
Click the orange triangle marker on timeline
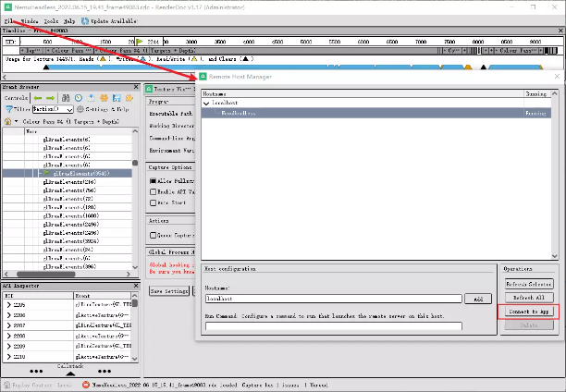pyautogui.click(x=468, y=67)
